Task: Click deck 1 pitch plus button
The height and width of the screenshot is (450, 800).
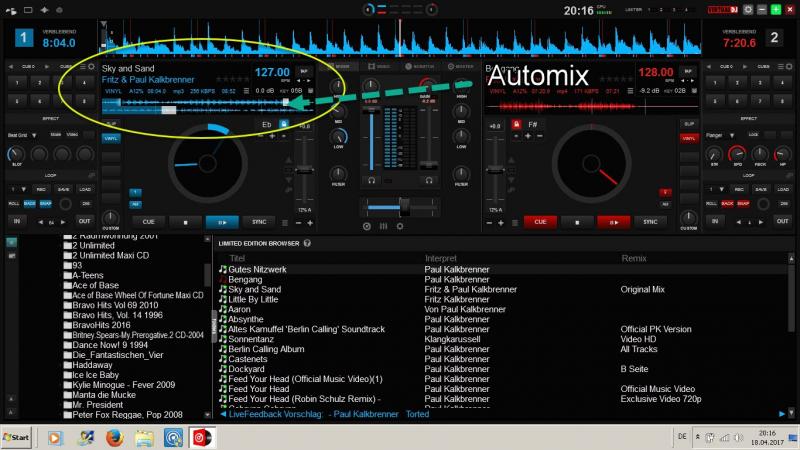Action: pos(310,223)
